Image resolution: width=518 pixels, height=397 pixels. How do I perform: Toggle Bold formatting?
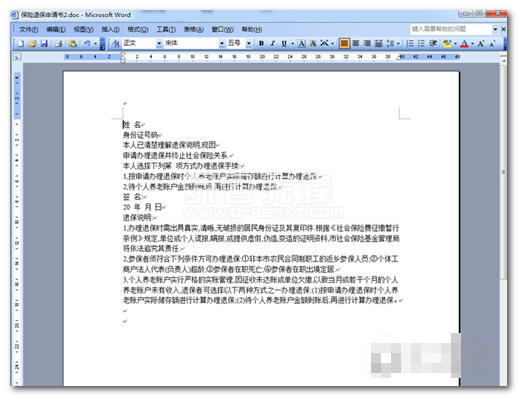[x=261, y=43]
